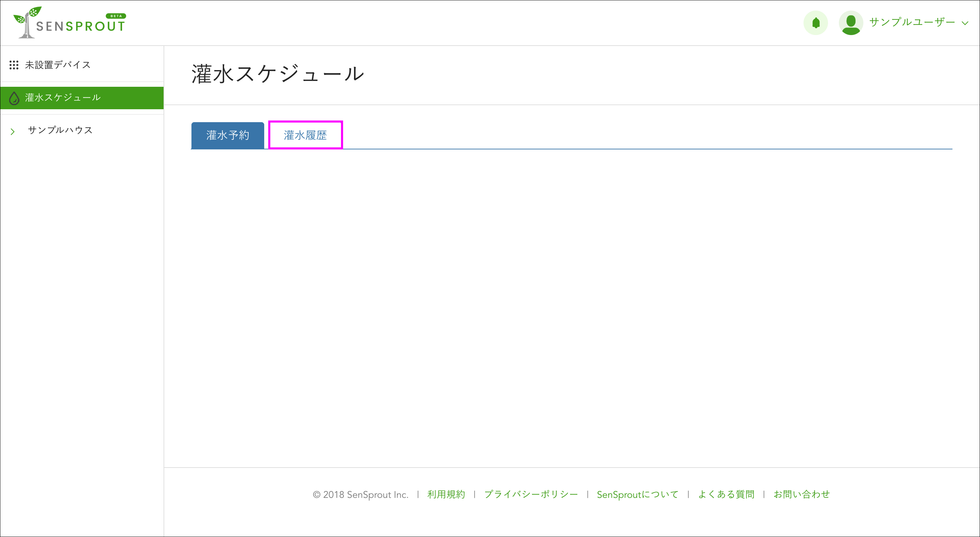Select 灌水スケジュール sidebar item
980x537 pixels.
point(82,98)
